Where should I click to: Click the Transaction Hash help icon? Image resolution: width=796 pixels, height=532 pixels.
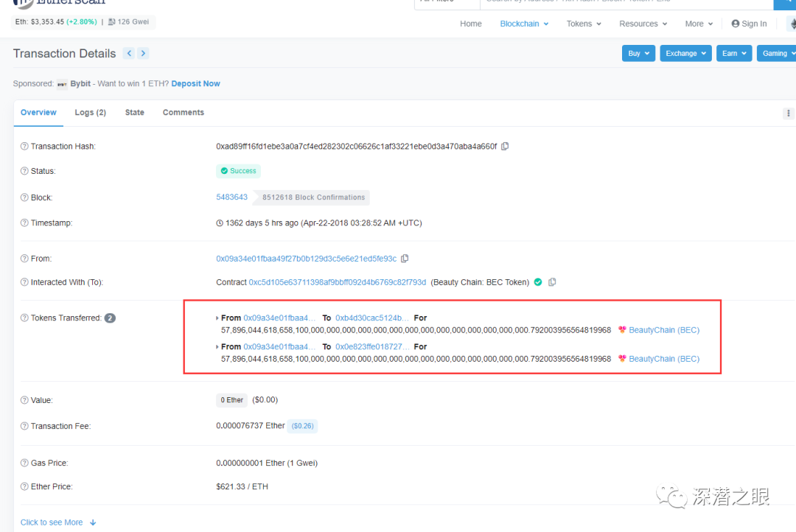(x=24, y=146)
